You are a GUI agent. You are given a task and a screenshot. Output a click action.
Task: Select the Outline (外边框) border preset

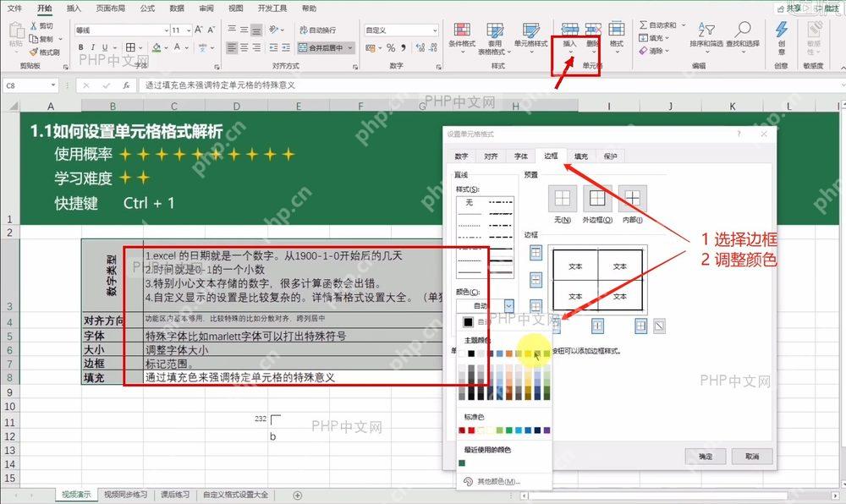click(x=597, y=199)
